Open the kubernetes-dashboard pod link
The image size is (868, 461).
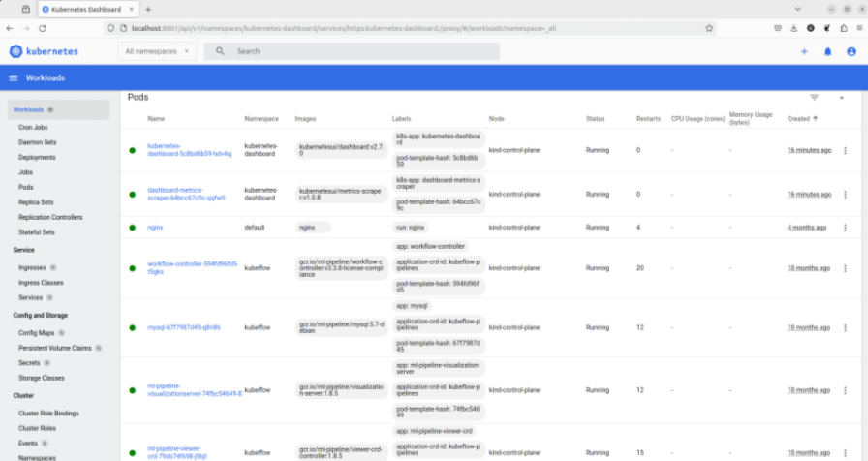click(x=189, y=150)
